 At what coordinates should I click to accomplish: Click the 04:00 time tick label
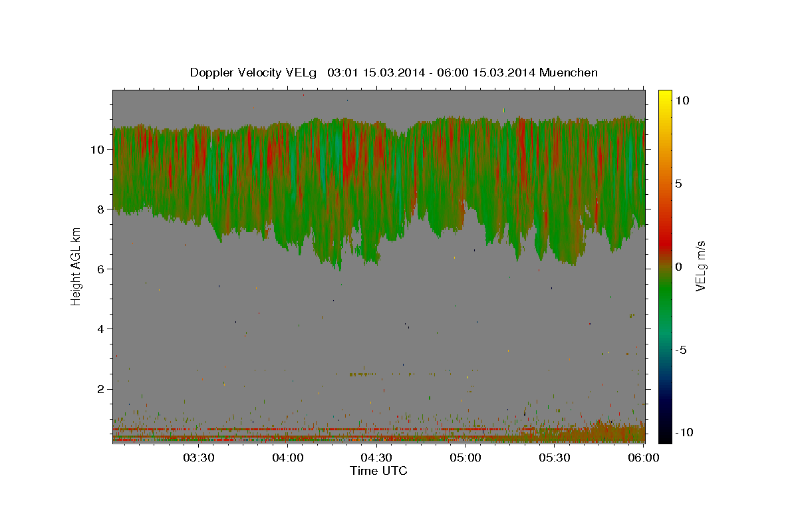tap(288, 458)
